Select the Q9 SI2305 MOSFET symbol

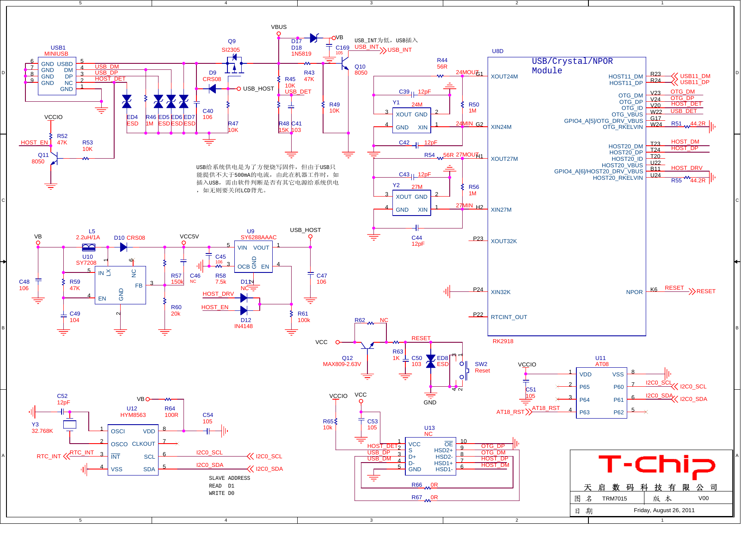[235, 64]
